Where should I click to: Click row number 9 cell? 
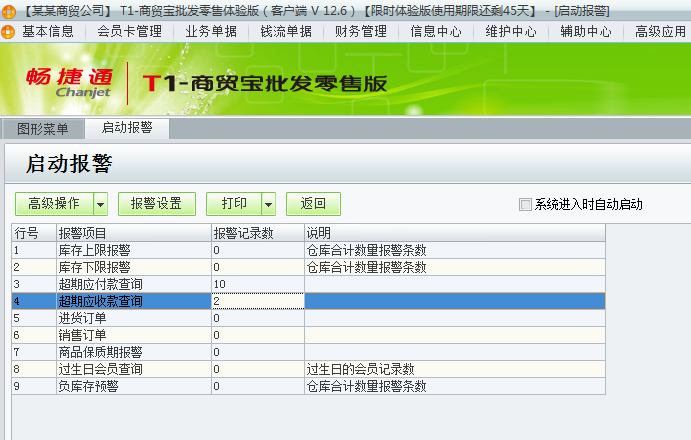(34, 386)
